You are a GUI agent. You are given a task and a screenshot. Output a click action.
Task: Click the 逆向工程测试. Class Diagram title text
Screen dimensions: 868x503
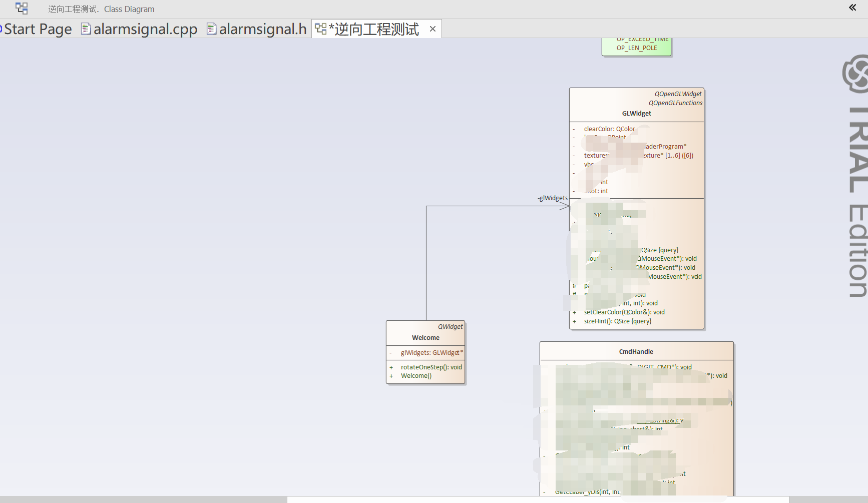[101, 9]
